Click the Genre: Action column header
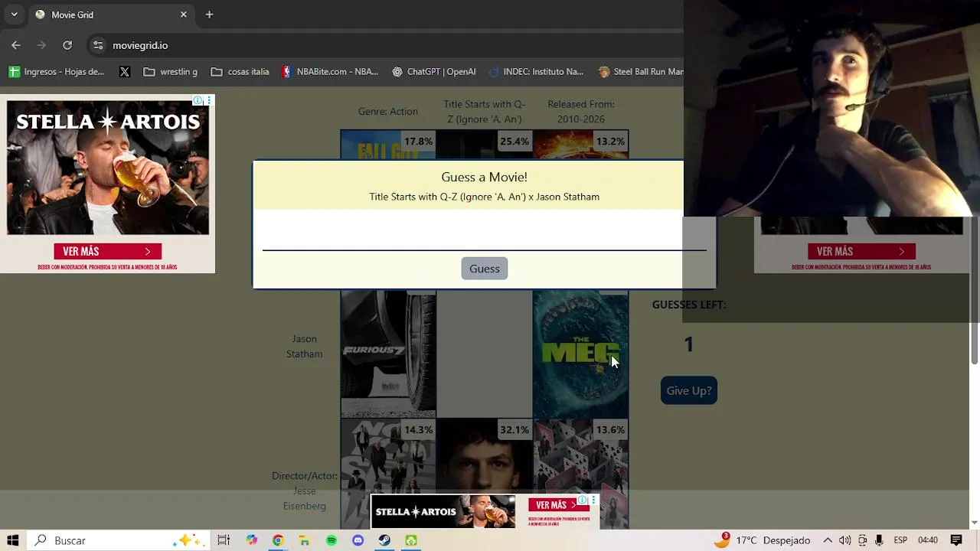Viewport: 980px width, 551px height. (x=388, y=111)
